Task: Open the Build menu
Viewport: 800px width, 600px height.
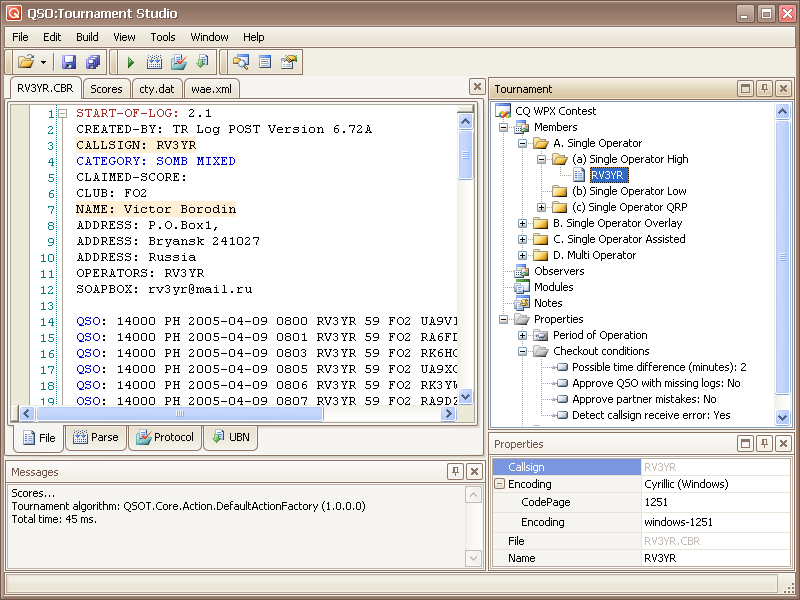Action: 87,37
